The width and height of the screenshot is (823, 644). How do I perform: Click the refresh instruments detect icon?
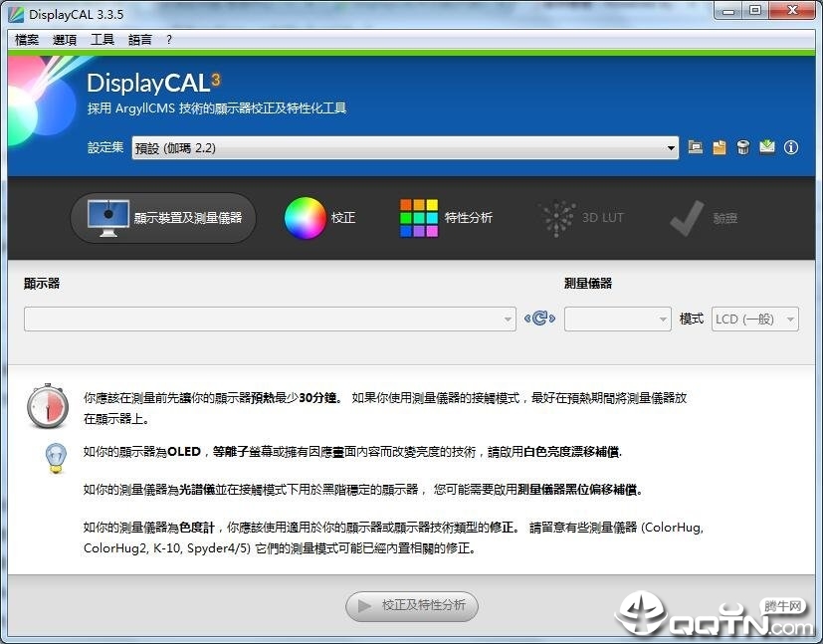539,319
